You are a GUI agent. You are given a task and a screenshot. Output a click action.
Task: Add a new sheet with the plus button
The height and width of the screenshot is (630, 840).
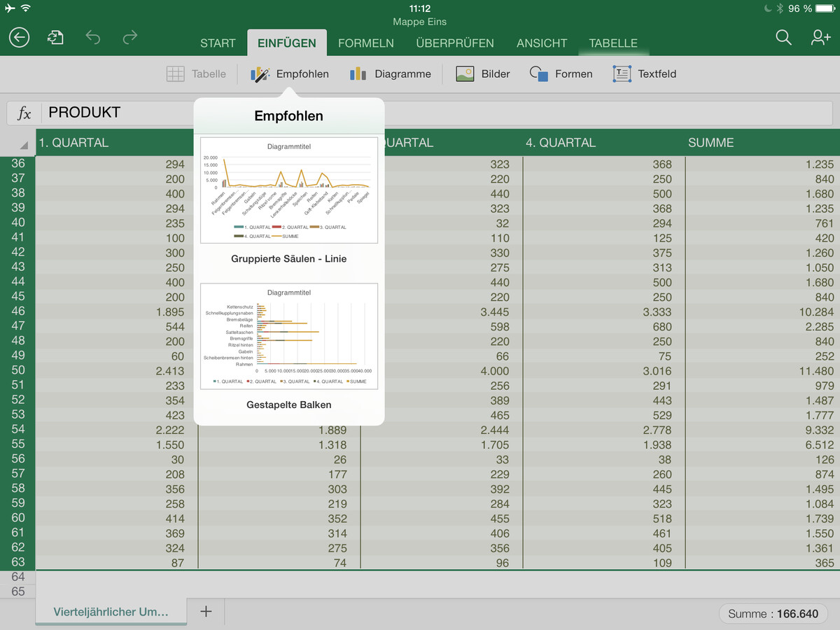coord(206,611)
